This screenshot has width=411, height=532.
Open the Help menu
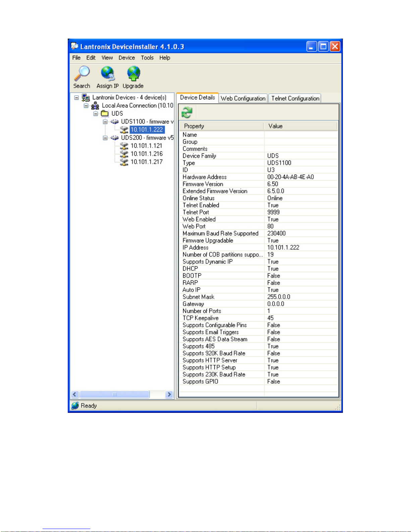tap(165, 58)
